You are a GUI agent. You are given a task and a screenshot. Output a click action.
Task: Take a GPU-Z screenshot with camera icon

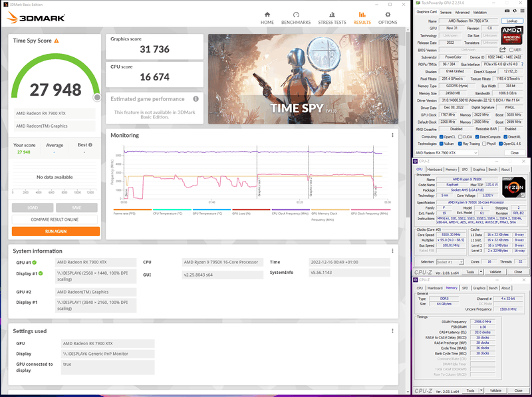coord(507,11)
